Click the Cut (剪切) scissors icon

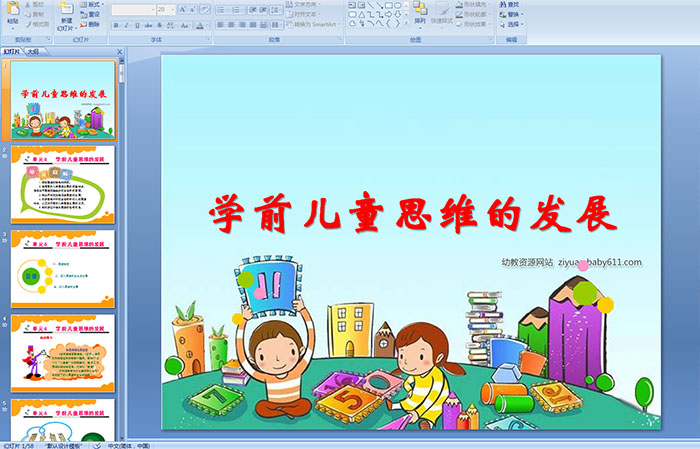(x=28, y=5)
